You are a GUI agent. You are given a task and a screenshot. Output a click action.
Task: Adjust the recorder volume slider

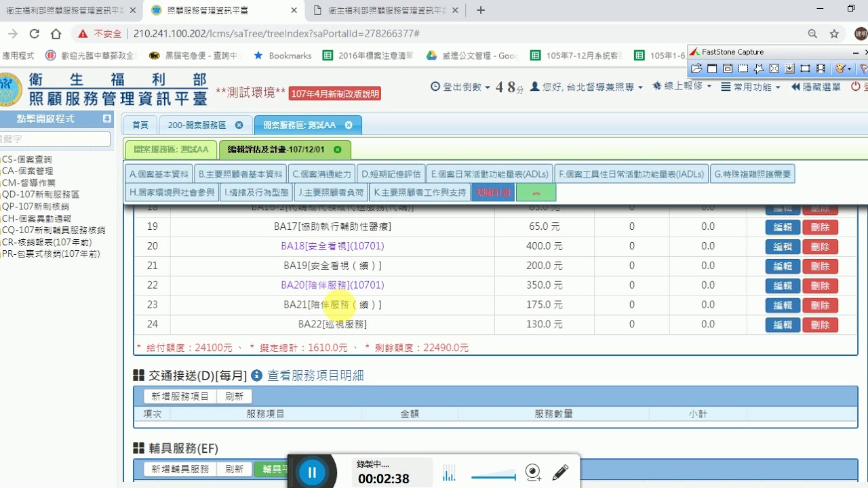click(x=493, y=474)
